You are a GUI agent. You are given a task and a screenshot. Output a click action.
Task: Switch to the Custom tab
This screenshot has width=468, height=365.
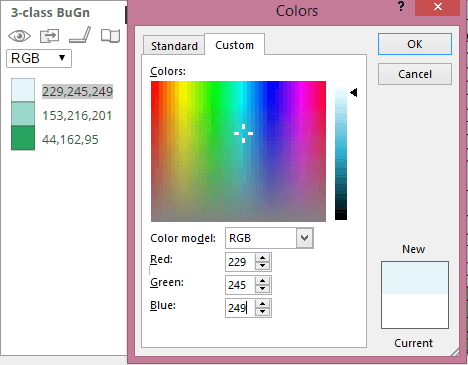(x=234, y=45)
